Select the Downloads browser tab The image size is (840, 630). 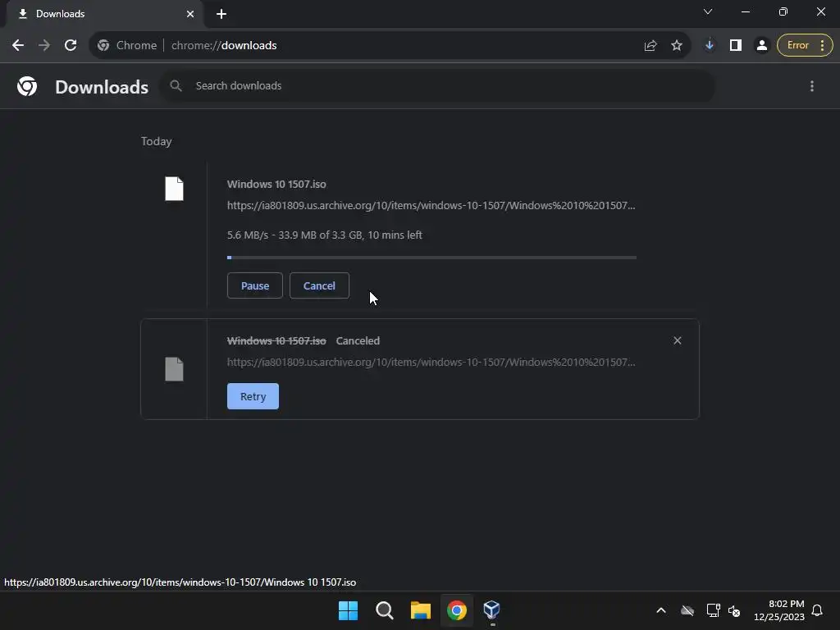104,14
